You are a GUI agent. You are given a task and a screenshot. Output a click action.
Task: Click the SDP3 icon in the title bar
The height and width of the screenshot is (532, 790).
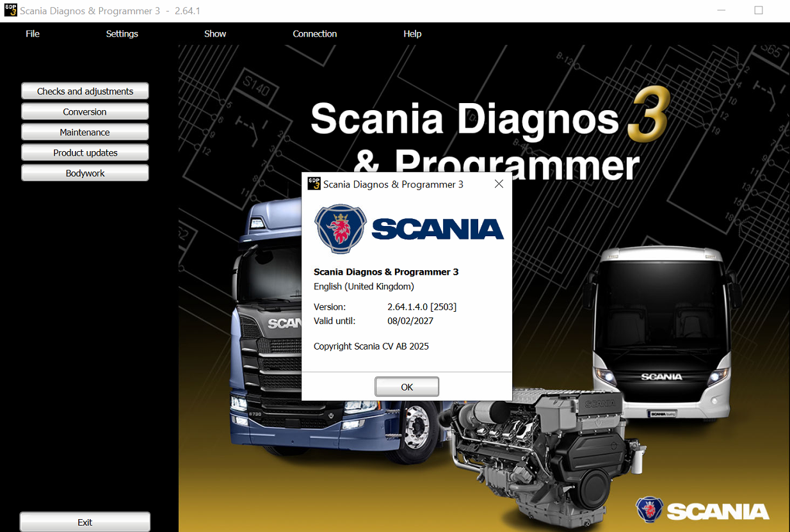click(9, 10)
